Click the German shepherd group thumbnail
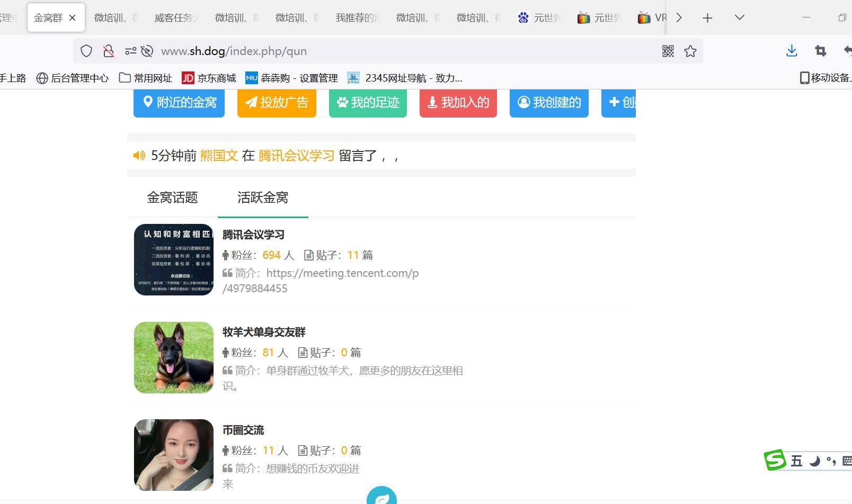 pyautogui.click(x=174, y=357)
